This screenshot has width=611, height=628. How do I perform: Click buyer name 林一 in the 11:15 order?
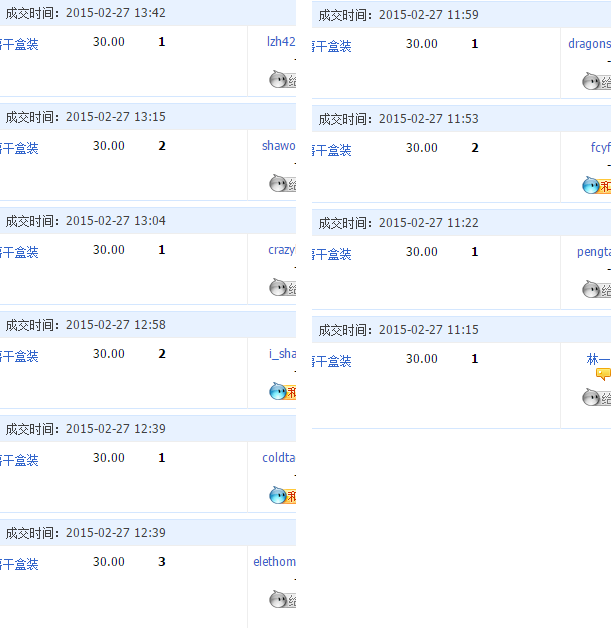click(x=598, y=359)
